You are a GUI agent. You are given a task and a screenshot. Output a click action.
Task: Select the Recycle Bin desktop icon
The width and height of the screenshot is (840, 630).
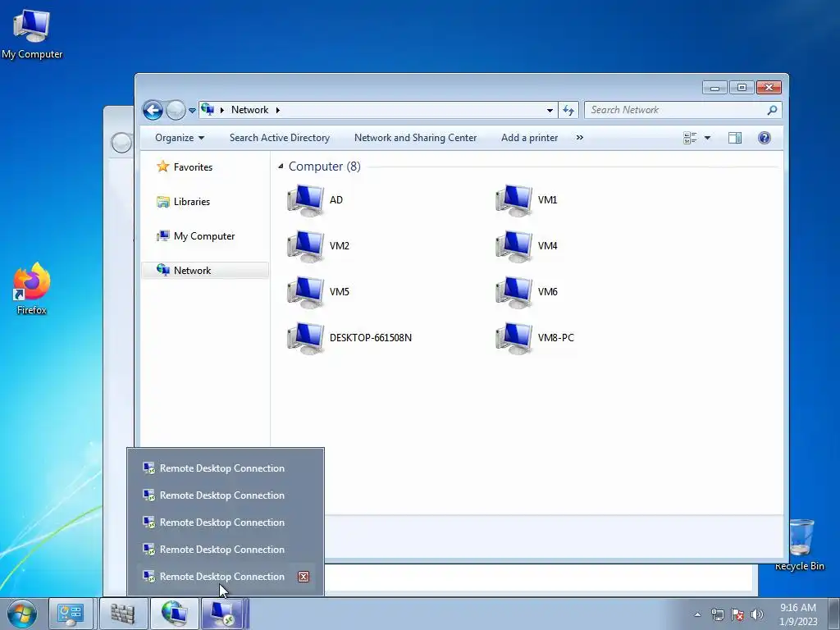[x=801, y=545]
